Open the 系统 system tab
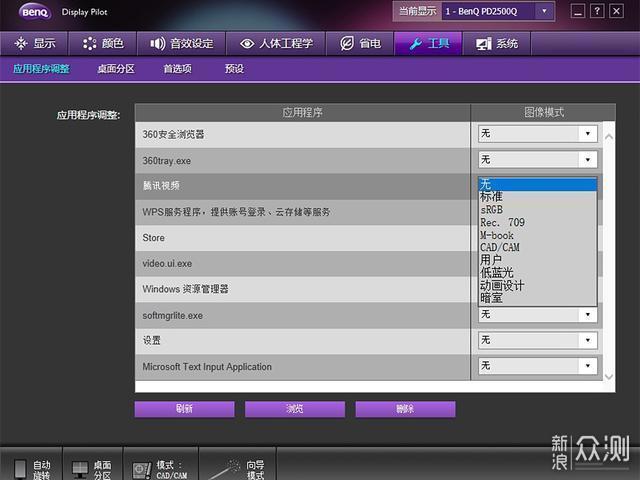 click(497, 43)
